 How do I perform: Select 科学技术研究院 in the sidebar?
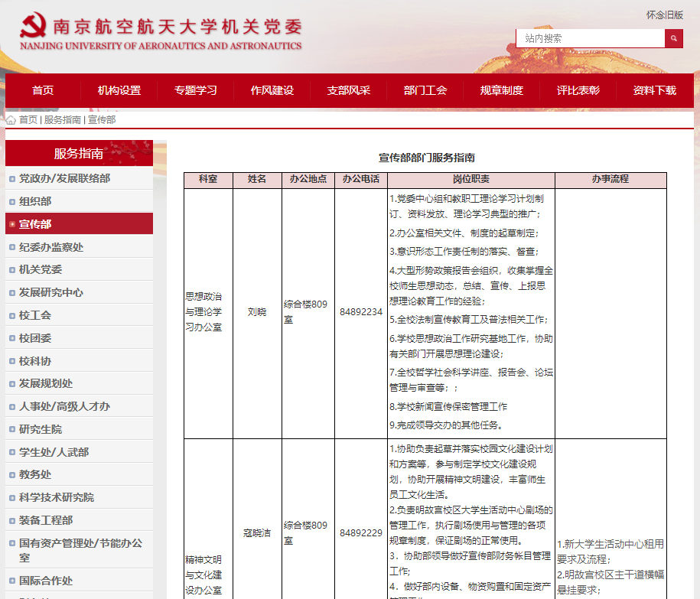[x=57, y=497]
